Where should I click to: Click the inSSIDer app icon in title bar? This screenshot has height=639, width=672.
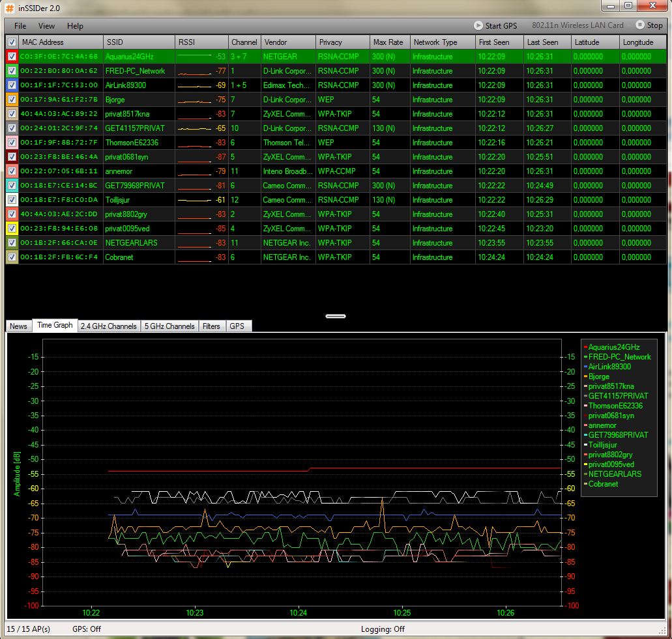pyautogui.click(x=9, y=8)
